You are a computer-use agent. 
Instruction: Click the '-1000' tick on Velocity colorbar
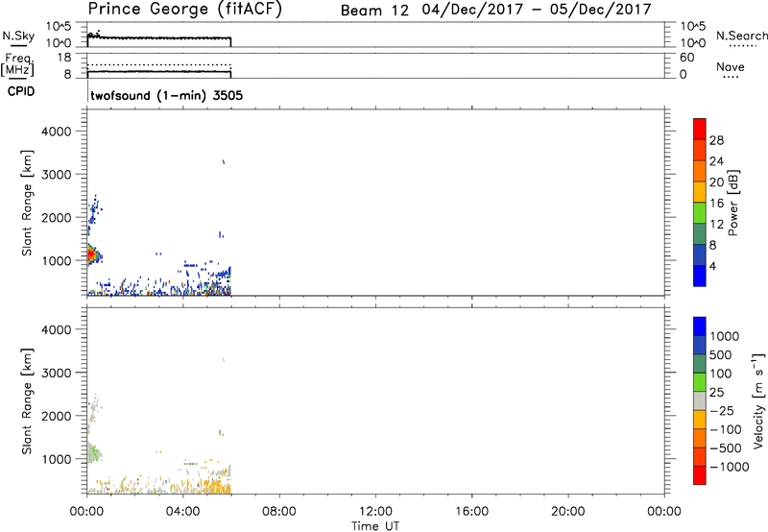(x=730, y=467)
